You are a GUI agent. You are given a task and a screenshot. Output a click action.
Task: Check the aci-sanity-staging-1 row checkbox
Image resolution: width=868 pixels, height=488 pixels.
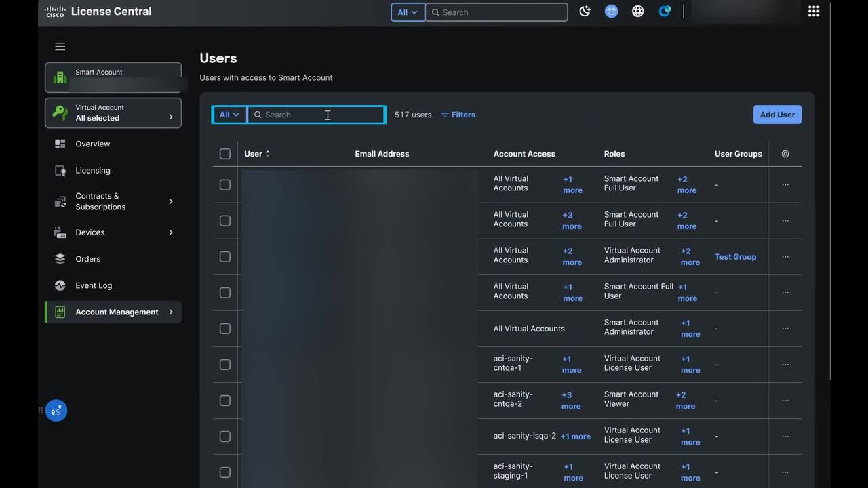tap(225, 472)
